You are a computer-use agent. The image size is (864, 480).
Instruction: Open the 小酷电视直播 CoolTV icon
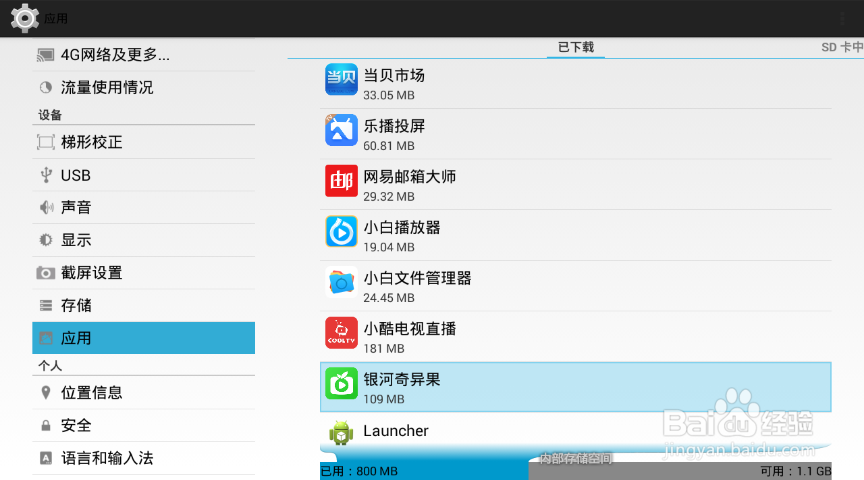coord(341,333)
